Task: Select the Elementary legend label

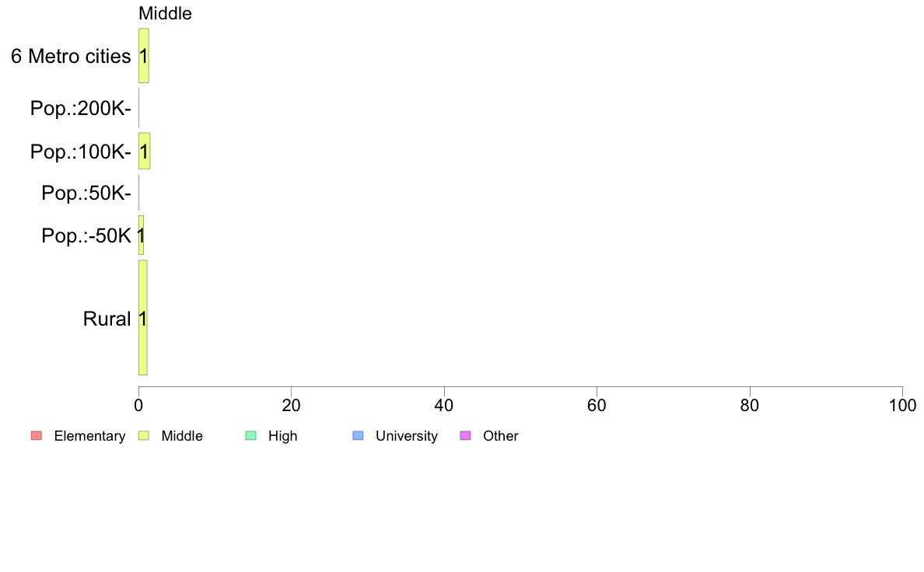Action: 89,436
